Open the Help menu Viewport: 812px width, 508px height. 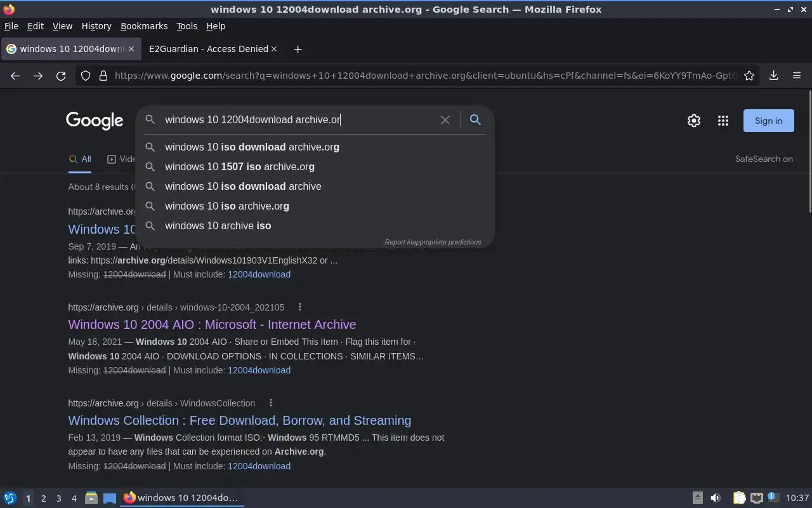click(216, 26)
